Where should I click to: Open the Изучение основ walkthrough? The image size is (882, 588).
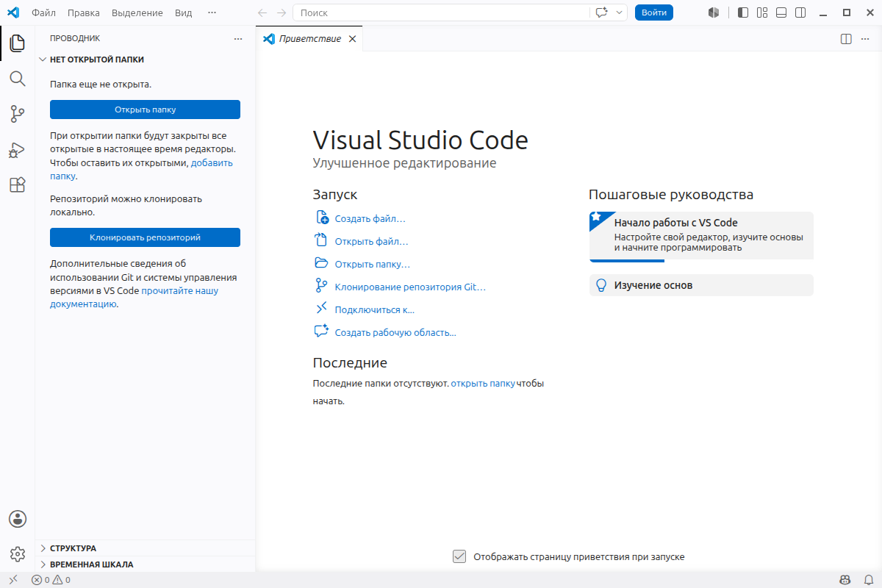click(x=701, y=285)
